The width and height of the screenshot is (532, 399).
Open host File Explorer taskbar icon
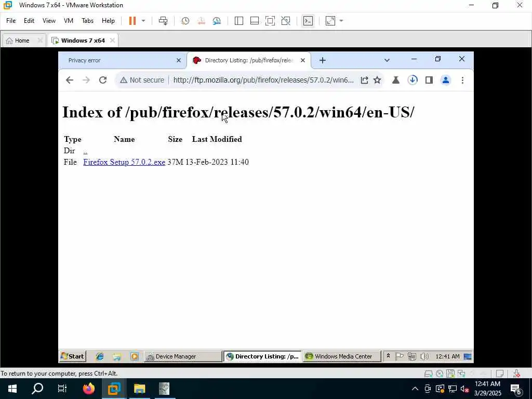coord(139,389)
